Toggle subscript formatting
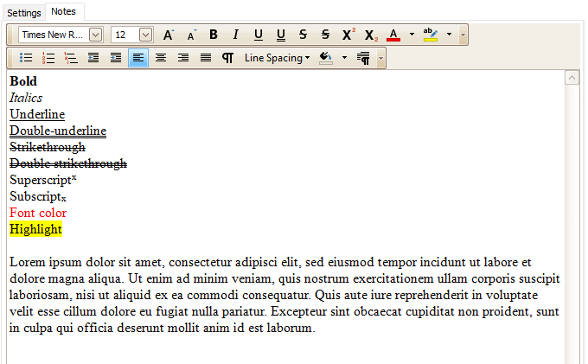 pos(371,35)
